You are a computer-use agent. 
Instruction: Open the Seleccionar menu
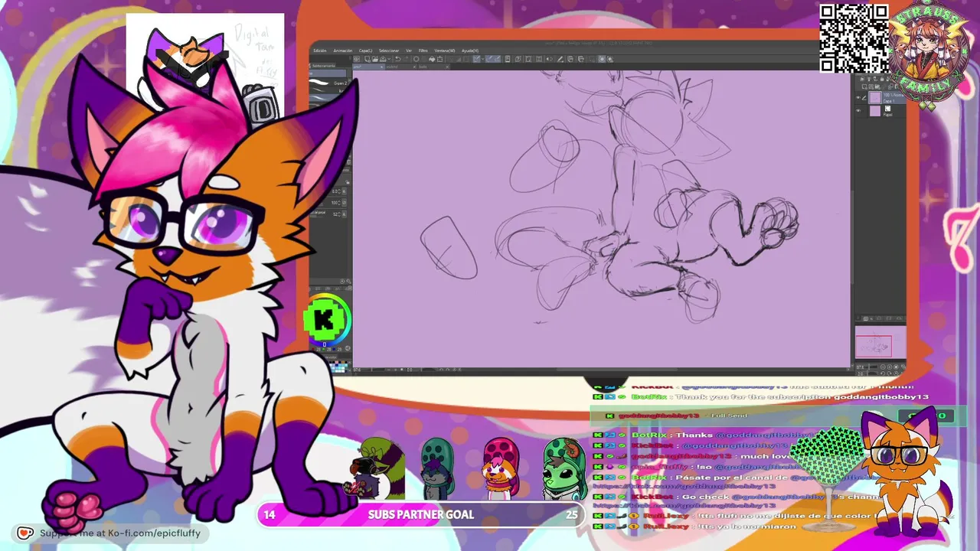click(389, 51)
